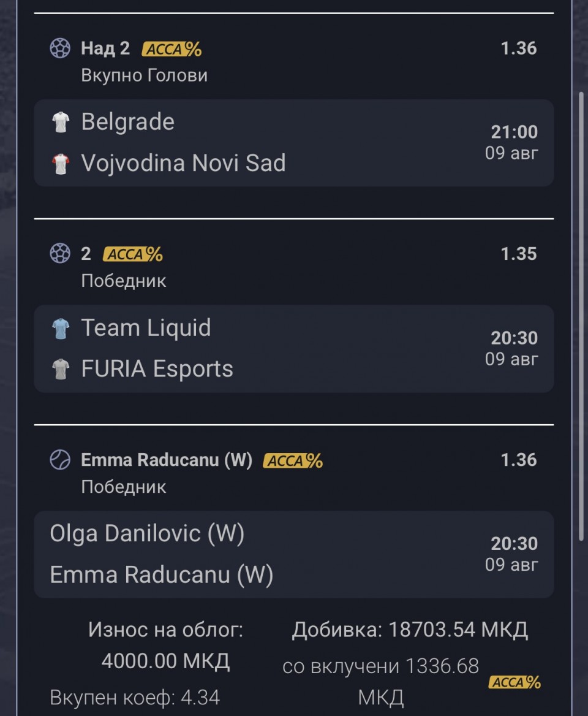Open the Team Liquid vs FURIA Esports match
The image size is (588, 716).
coord(294,348)
